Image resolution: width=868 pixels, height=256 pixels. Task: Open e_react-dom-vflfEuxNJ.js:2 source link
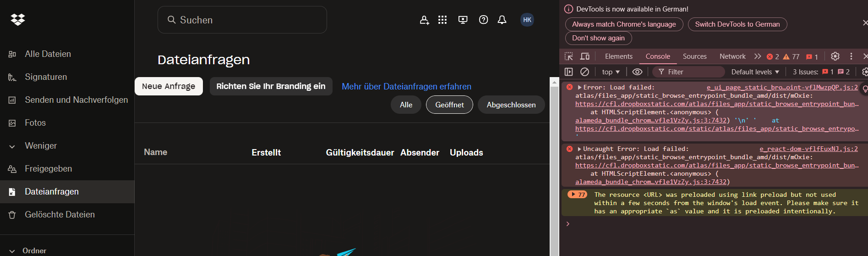click(x=808, y=149)
